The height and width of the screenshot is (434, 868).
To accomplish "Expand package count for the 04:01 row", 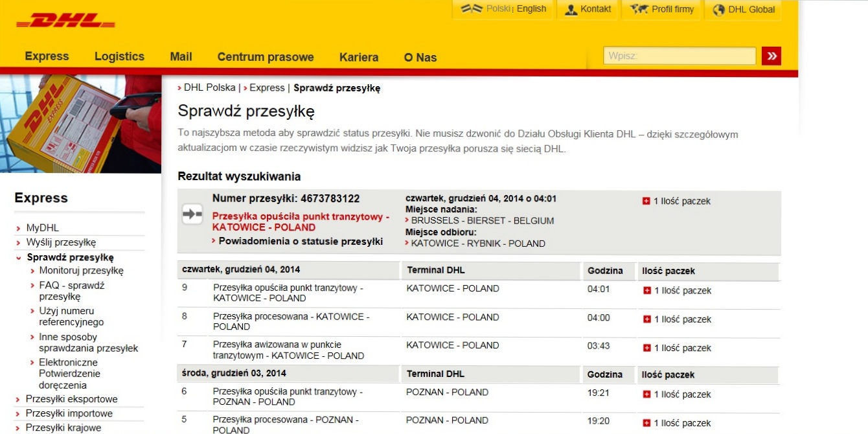I will point(646,291).
